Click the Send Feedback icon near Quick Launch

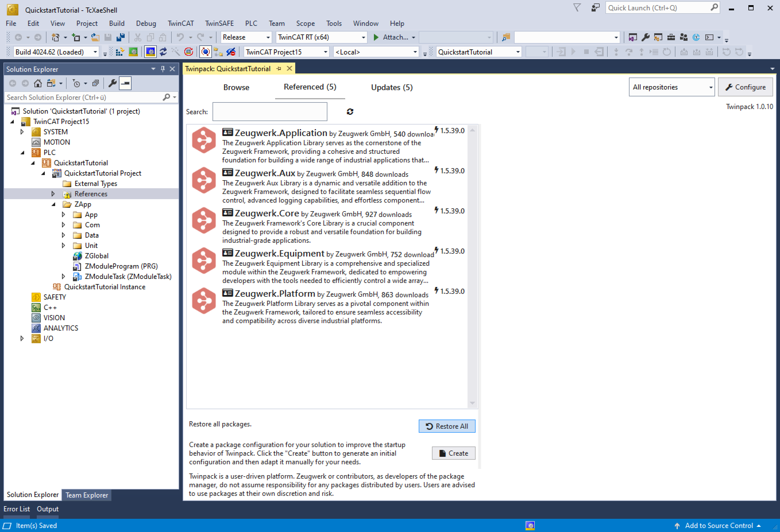(x=595, y=8)
